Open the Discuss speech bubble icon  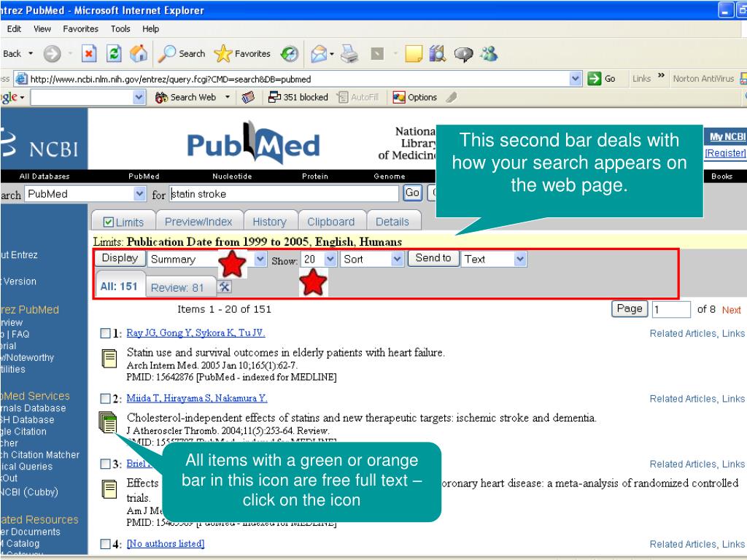click(x=462, y=54)
